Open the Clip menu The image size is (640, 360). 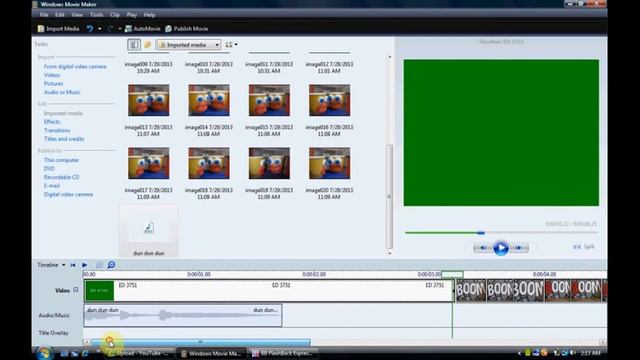pos(115,15)
